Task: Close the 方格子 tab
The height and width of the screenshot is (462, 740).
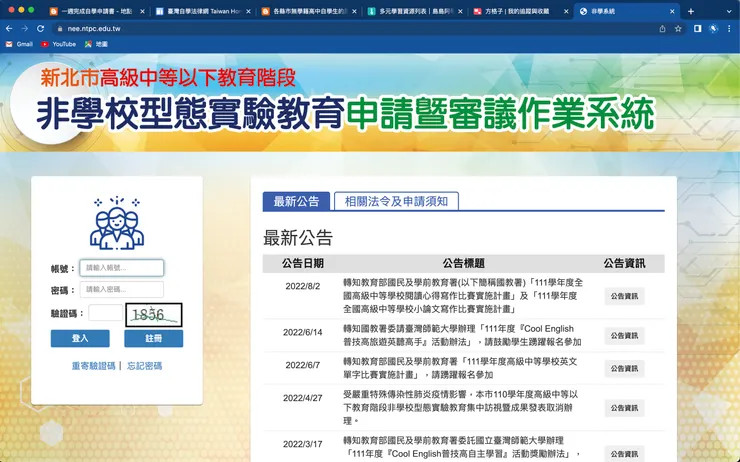Action: point(566,11)
